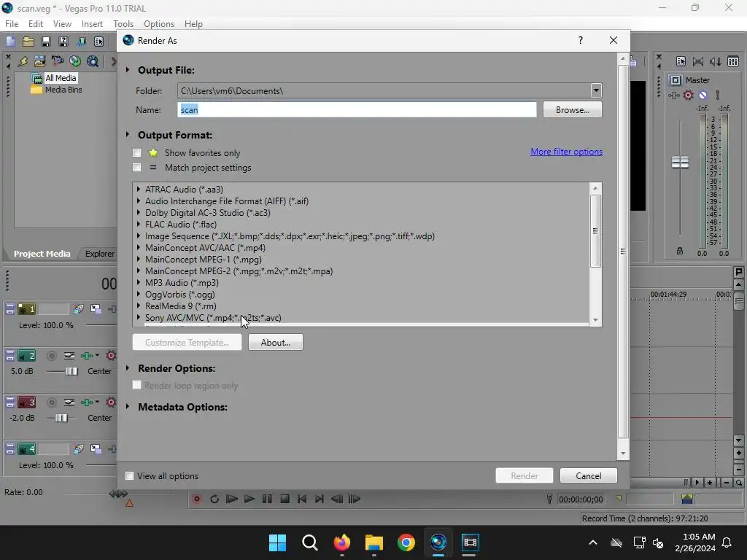747x560 pixels.
Task: Switch to the Explorer tab
Action: tap(99, 254)
